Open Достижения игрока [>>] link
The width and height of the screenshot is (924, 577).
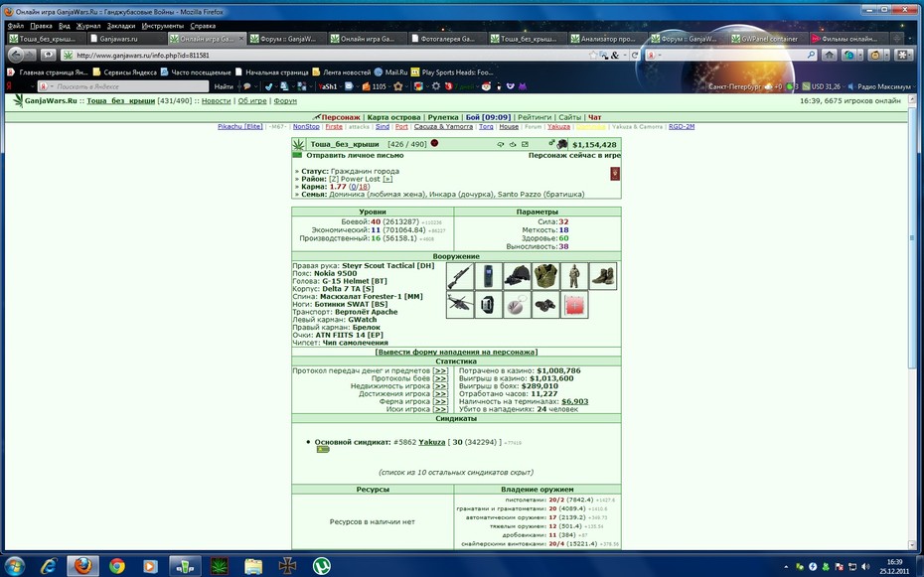coord(440,394)
